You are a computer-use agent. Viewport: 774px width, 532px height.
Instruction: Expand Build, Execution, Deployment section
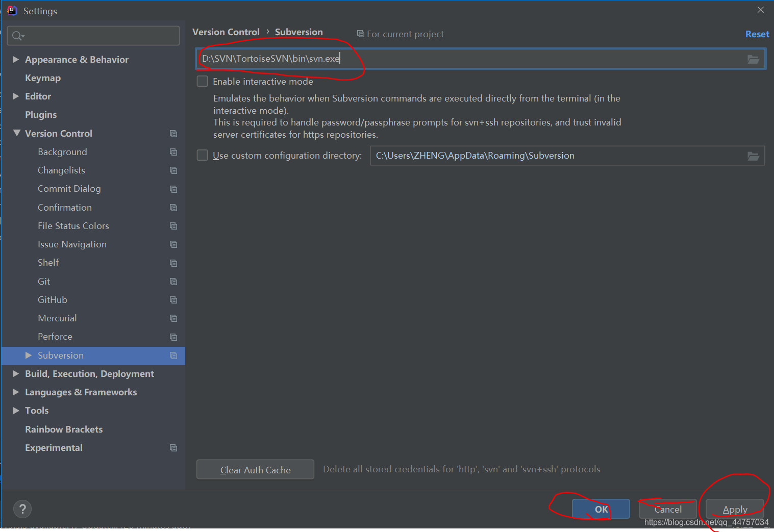16,373
